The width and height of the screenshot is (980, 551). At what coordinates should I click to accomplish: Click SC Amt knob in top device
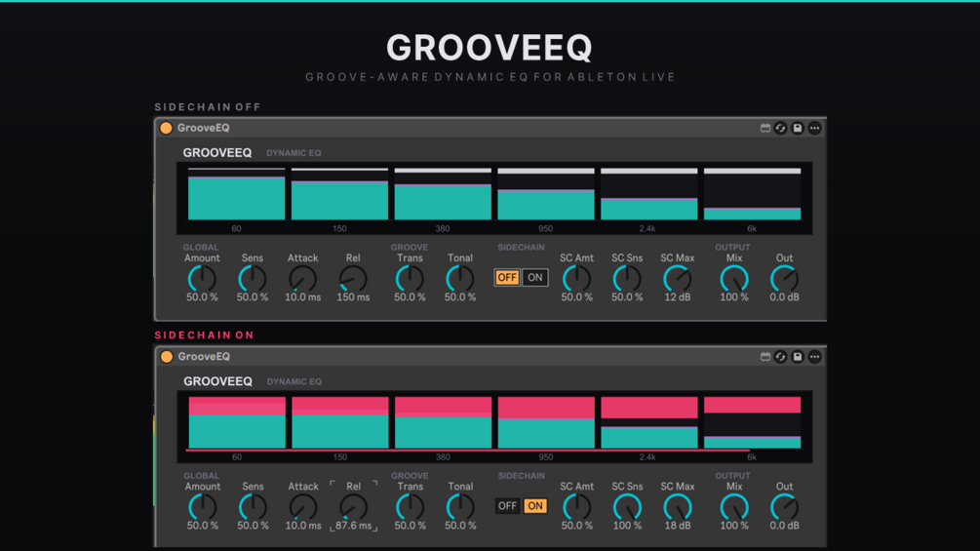coord(576,279)
